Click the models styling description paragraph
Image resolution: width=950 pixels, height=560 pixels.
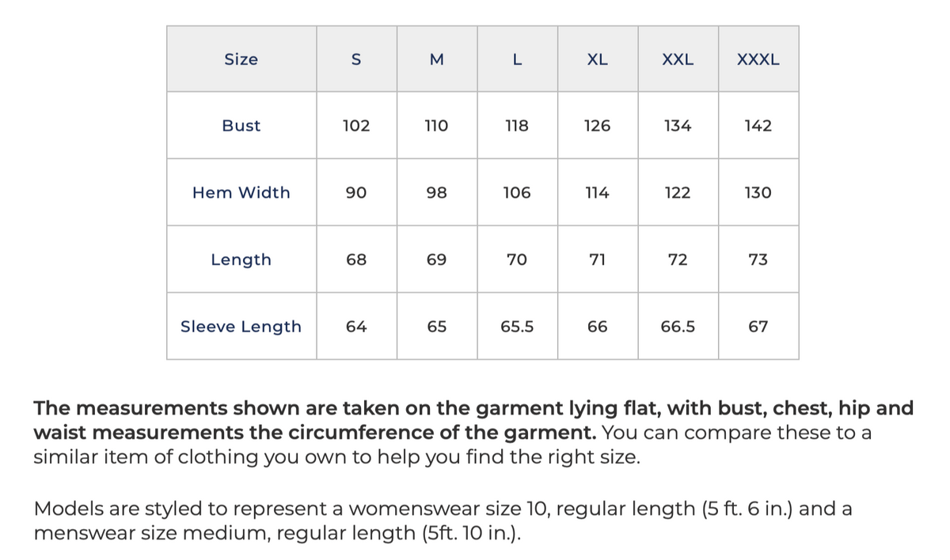443,520
